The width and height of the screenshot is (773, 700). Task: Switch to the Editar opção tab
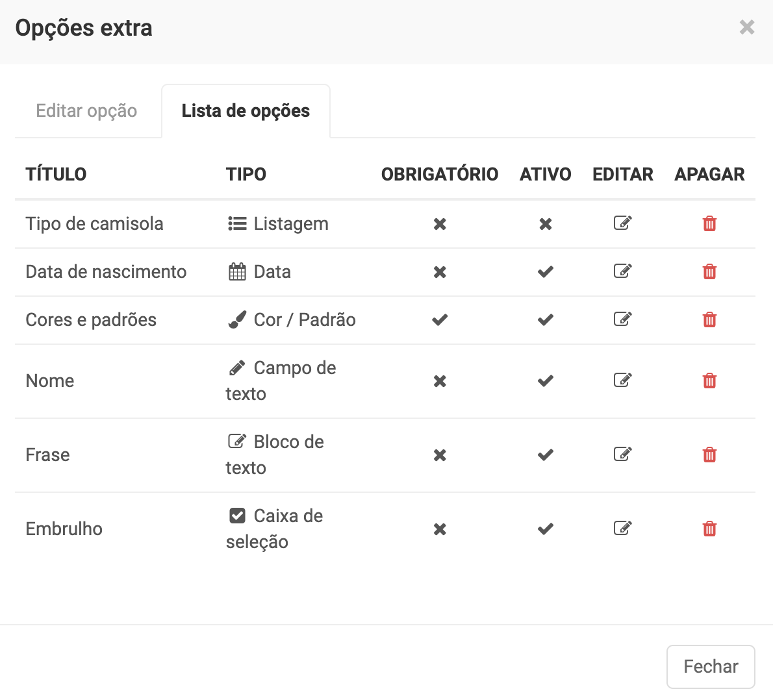pos(86,111)
